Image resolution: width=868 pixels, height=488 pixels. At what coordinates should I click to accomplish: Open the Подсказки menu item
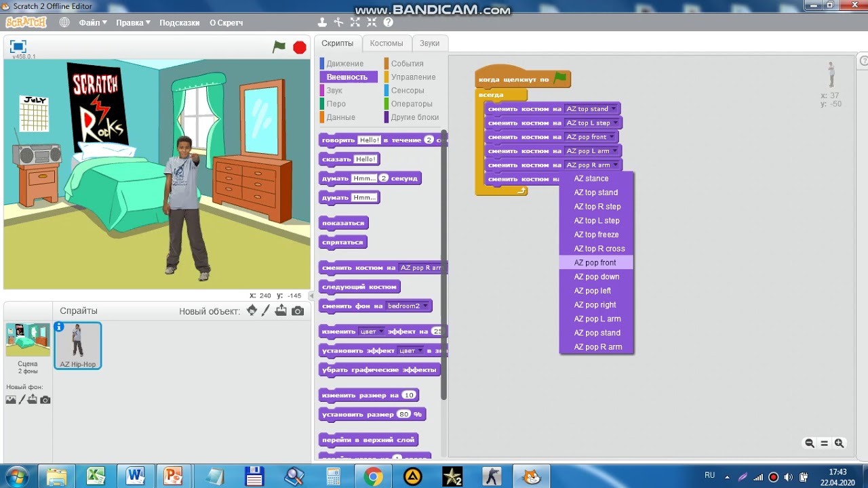(180, 22)
